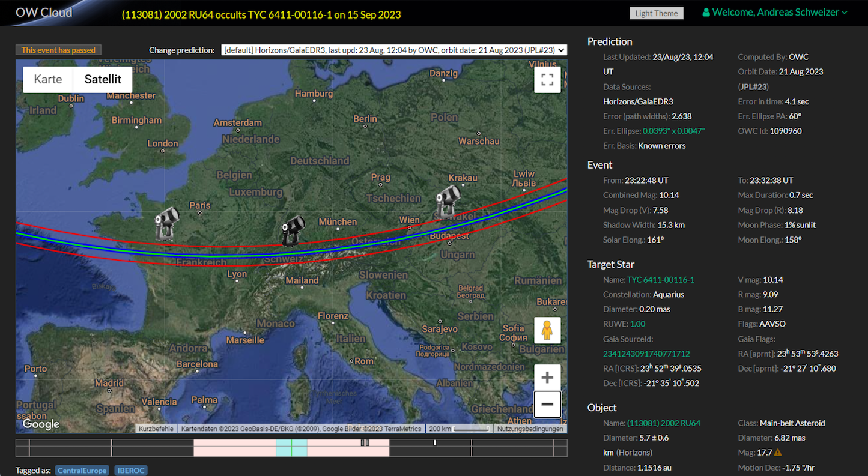The width and height of the screenshot is (868, 476).
Task: Click the telescope marker near Krakau
Action: pos(448,201)
